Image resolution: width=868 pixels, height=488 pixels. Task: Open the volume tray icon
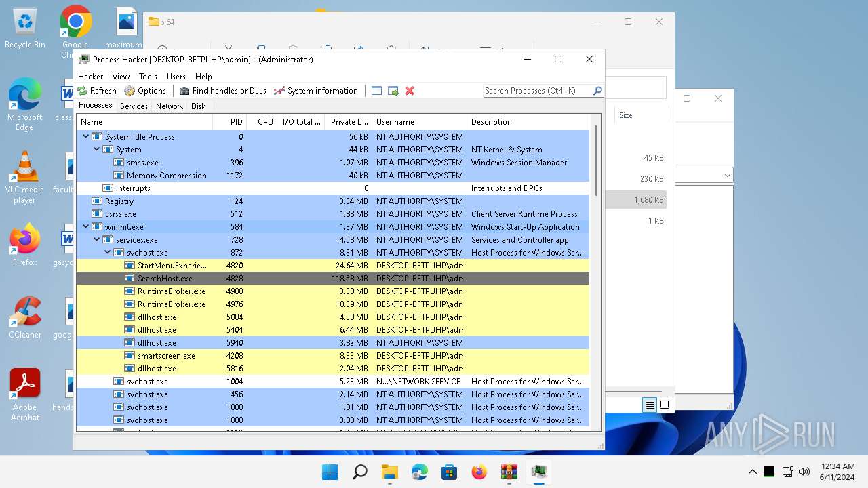tap(805, 472)
